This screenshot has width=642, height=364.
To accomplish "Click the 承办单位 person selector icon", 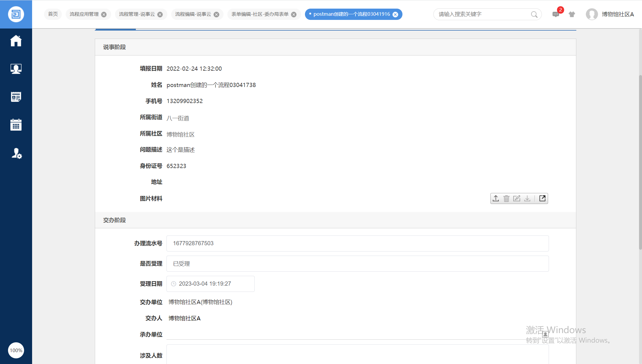I will tap(545, 334).
